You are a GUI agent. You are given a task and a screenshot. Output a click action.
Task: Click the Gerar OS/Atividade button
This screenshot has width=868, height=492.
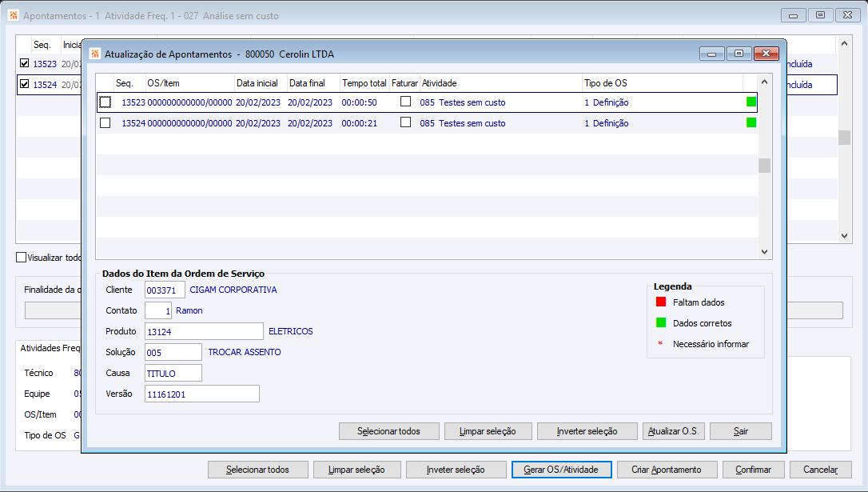[x=561, y=470]
